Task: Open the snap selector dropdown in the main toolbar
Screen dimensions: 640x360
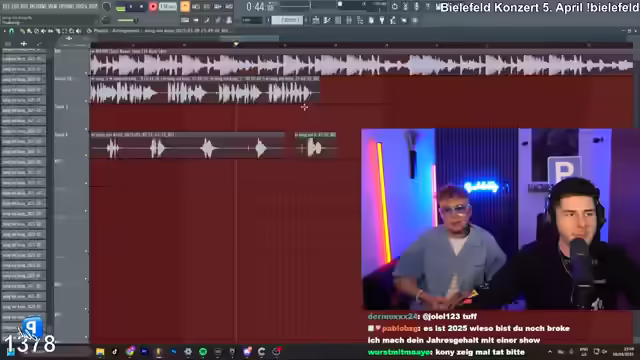Action: [x=252, y=20]
